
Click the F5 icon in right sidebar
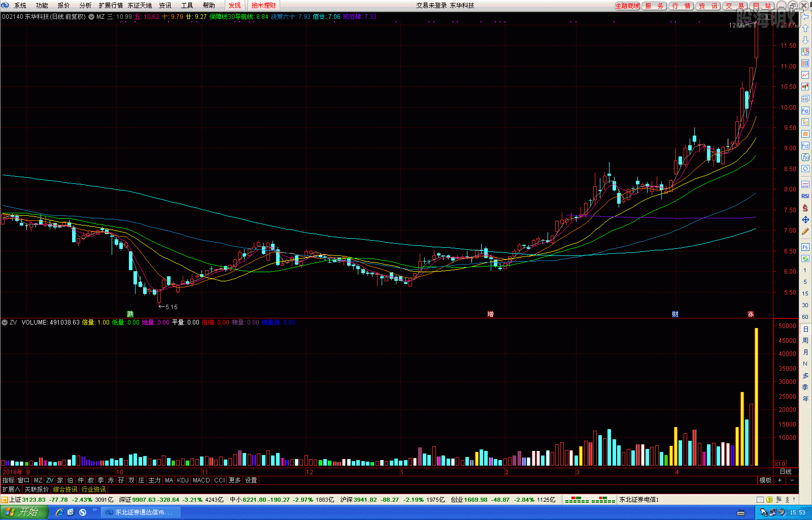[805, 247]
